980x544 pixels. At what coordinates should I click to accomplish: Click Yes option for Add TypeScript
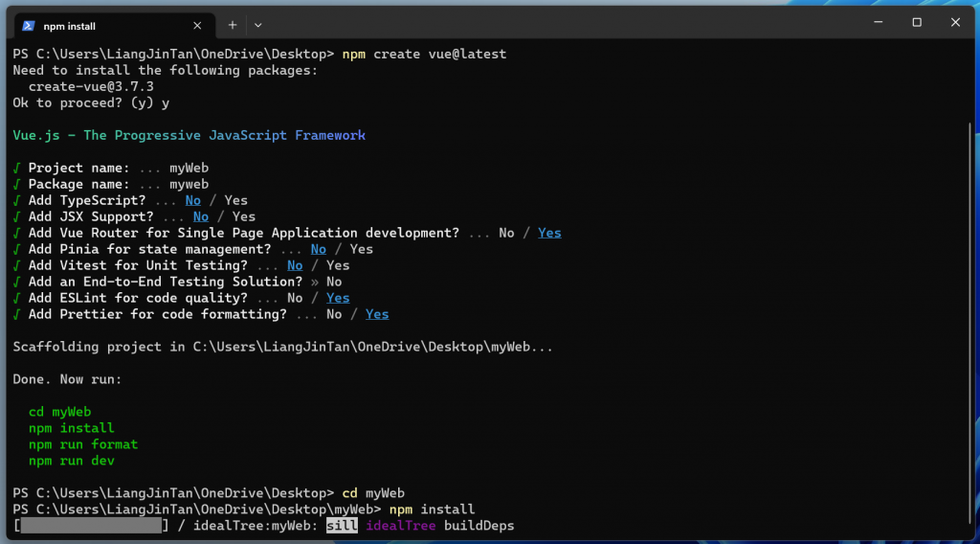pyautogui.click(x=236, y=200)
